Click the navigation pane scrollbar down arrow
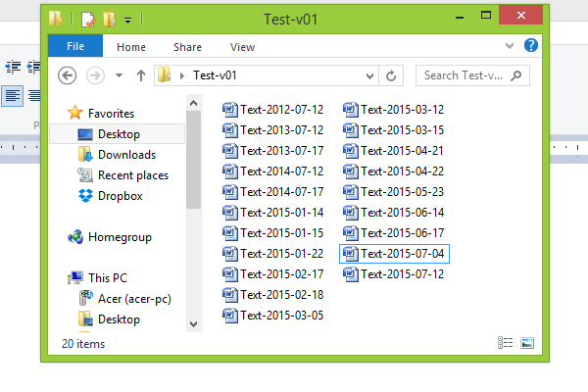The width and height of the screenshot is (588, 392). pyautogui.click(x=193, y=323)
